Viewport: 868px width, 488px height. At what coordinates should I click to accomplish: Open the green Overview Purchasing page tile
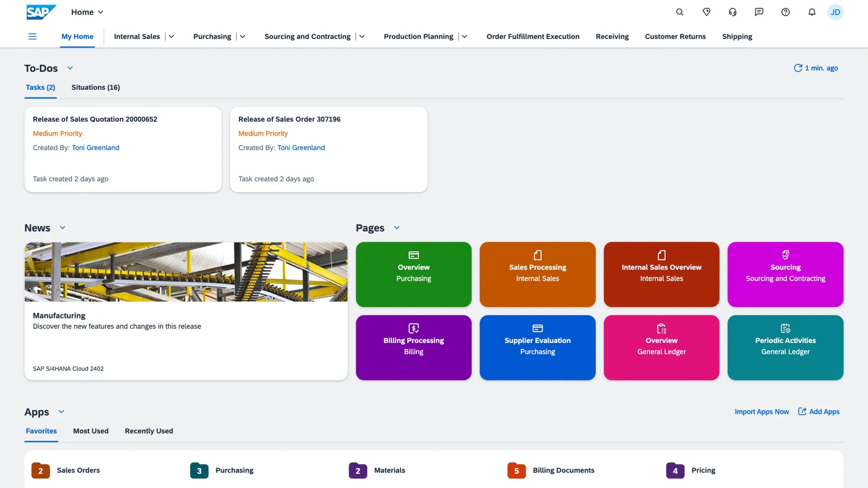click(413, 274)
